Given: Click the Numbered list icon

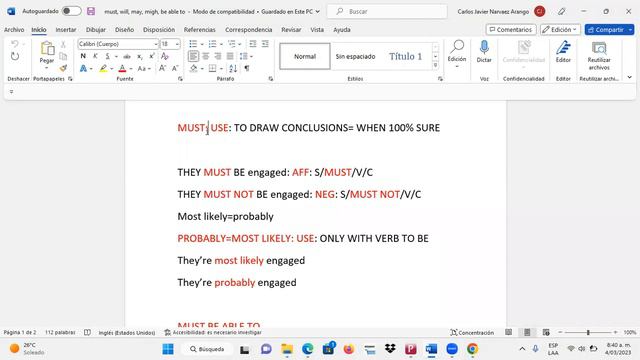Looking at the screenshot, I should tap(212, 44).
